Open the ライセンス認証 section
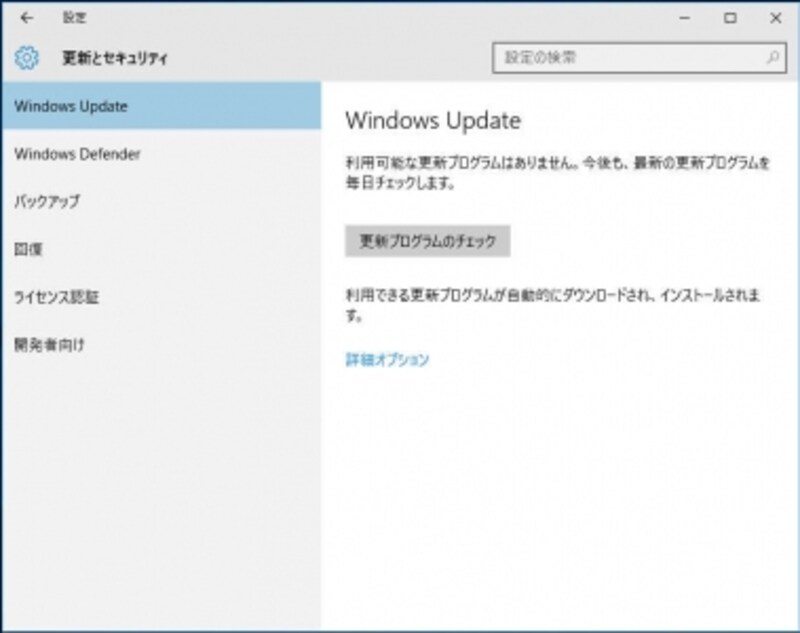 point(162,297)
